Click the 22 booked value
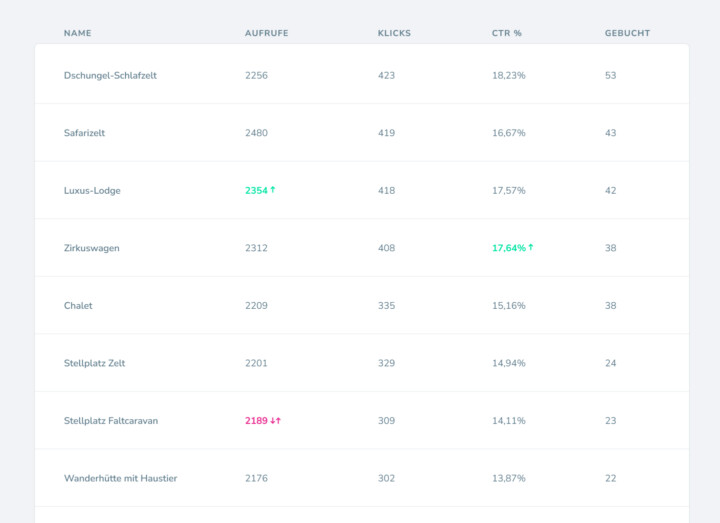 610,478
